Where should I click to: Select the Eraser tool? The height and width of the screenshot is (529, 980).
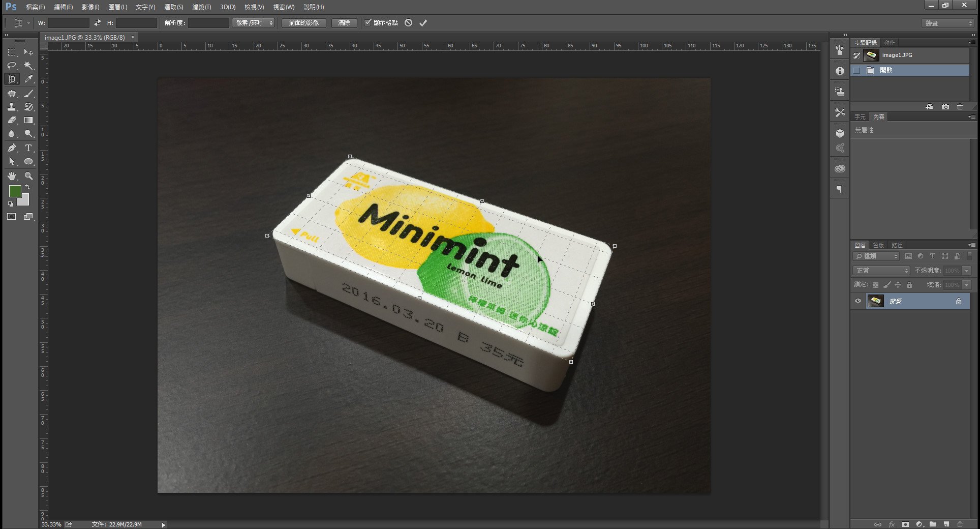[x=12, y=120]
